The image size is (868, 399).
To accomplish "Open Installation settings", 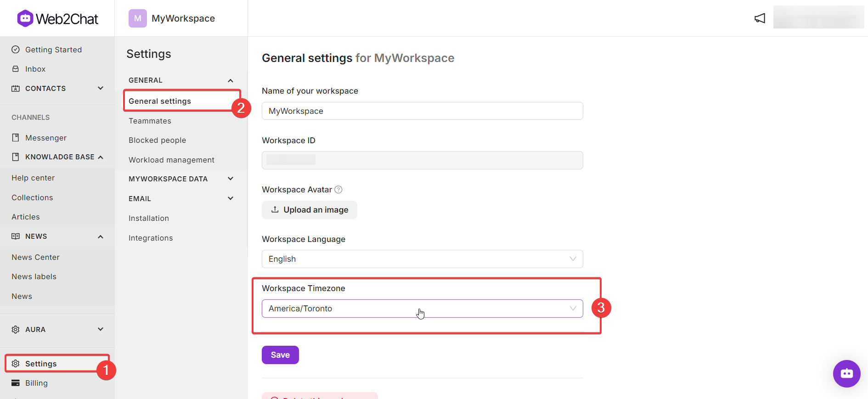I will (x=149, y=218).
